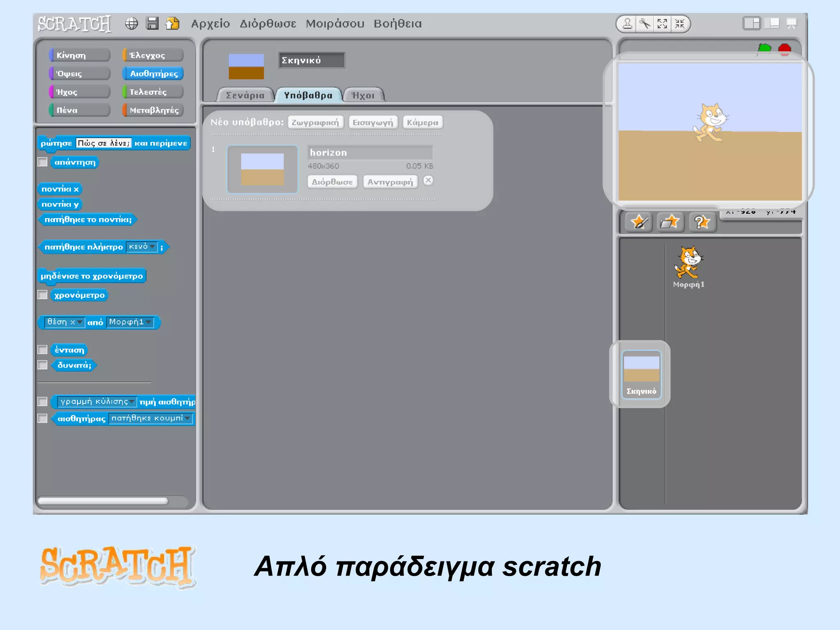This screenshot has width=840, height=630.
Task: Select the Ήχος block category
Action: pos(80,92)
